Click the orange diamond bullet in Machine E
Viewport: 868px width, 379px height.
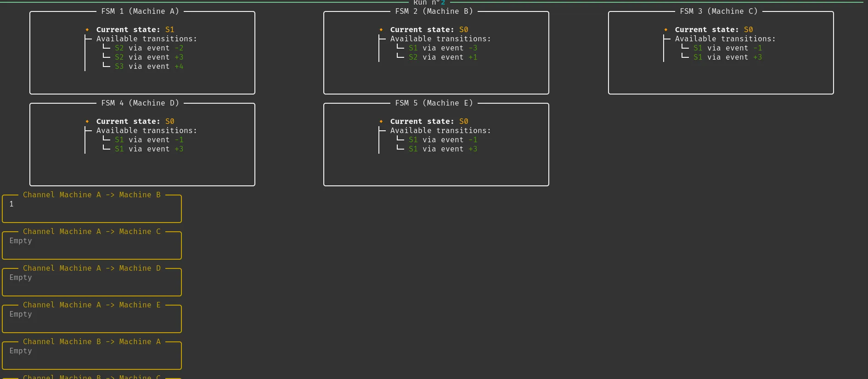[x=381, y=122]
